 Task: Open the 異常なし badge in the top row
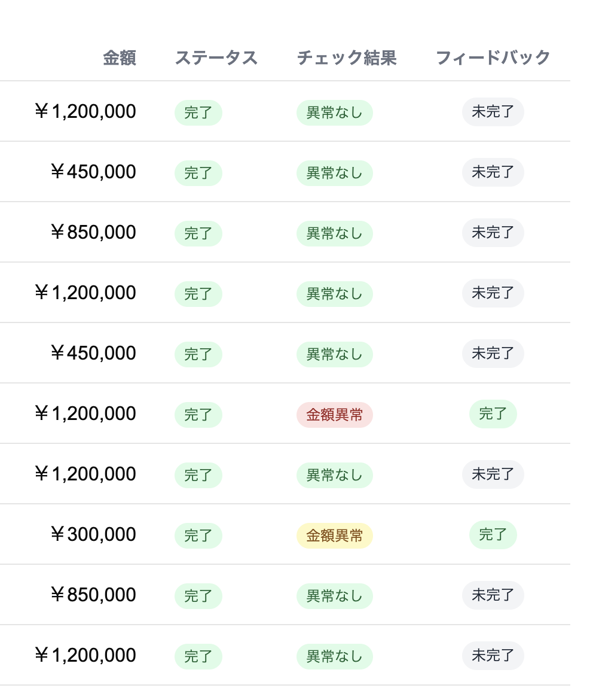pos(334,112)
